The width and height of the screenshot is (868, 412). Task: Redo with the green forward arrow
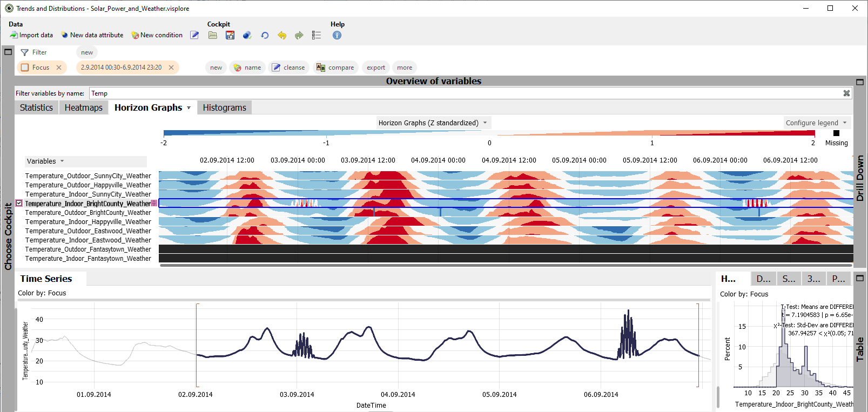point(299,35)
